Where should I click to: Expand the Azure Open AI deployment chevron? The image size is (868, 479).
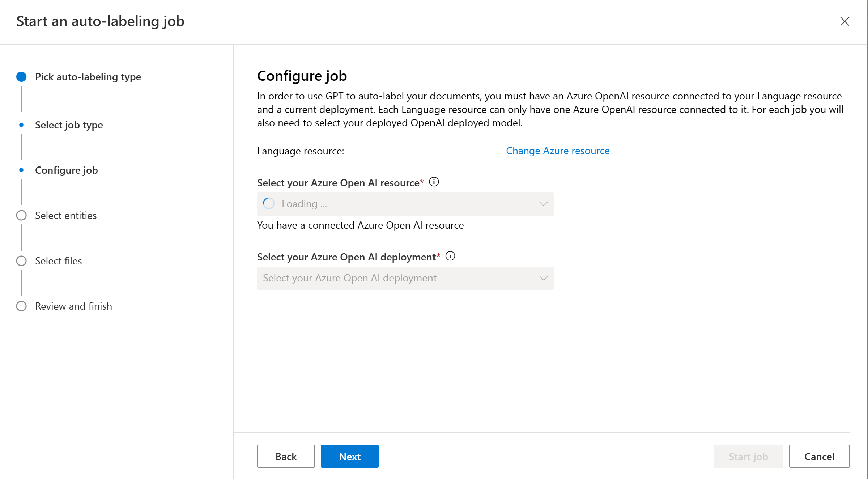pos(543,278)
